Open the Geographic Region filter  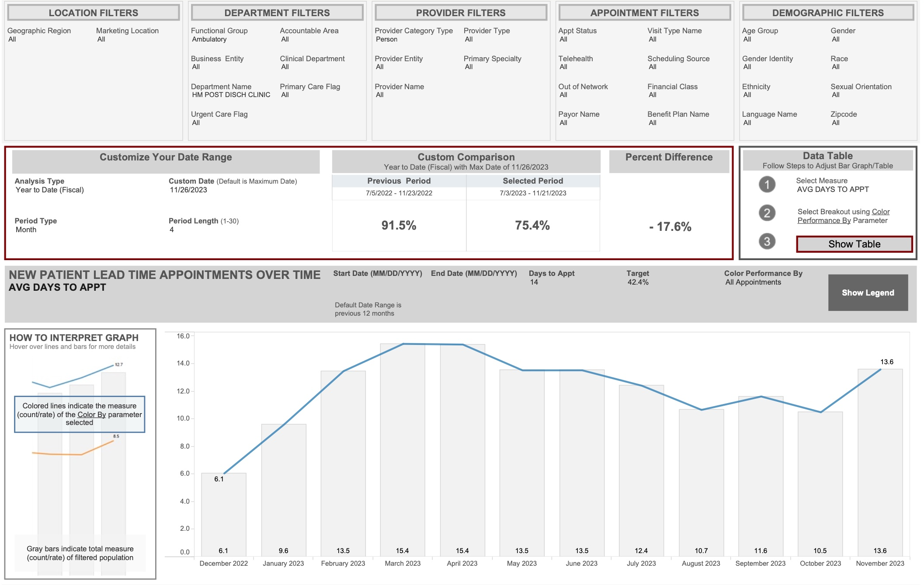coord(12,39)
